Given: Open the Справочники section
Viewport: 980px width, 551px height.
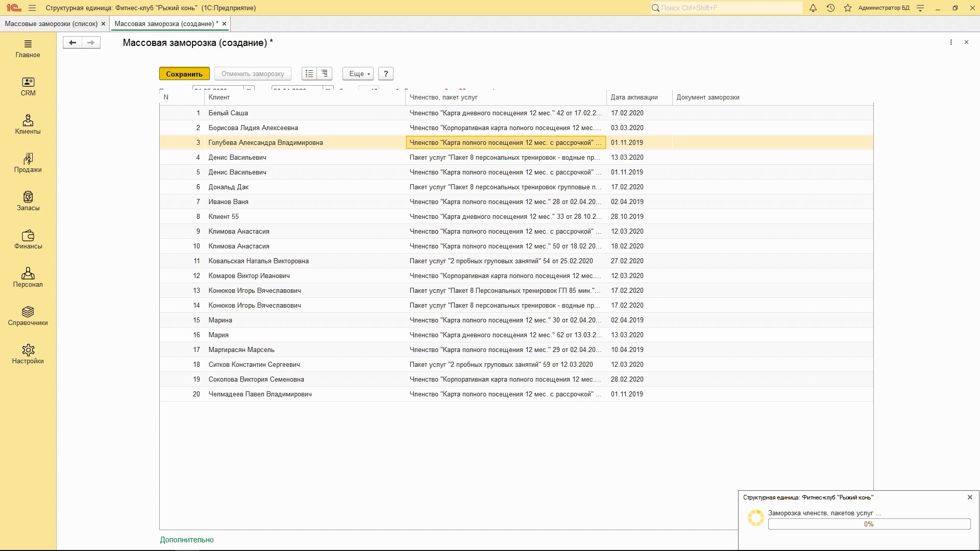Looking at the screenshot, I should click(28, 317).
